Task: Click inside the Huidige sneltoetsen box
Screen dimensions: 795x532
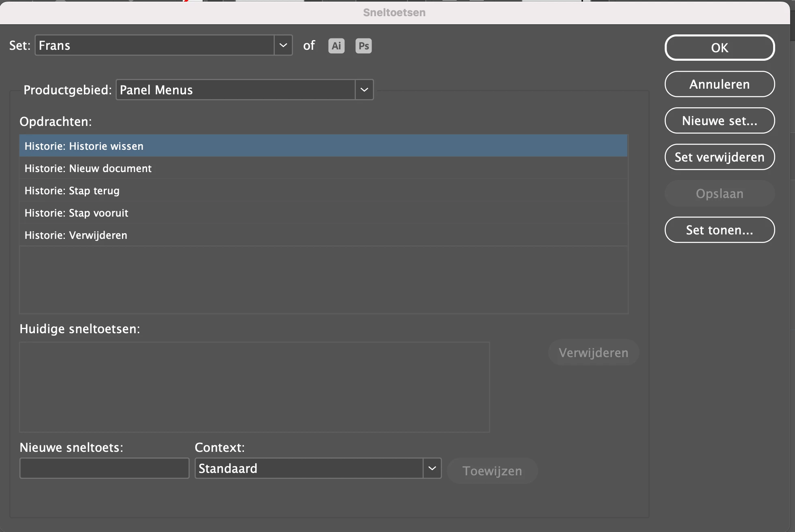Action: click(254, 387)
